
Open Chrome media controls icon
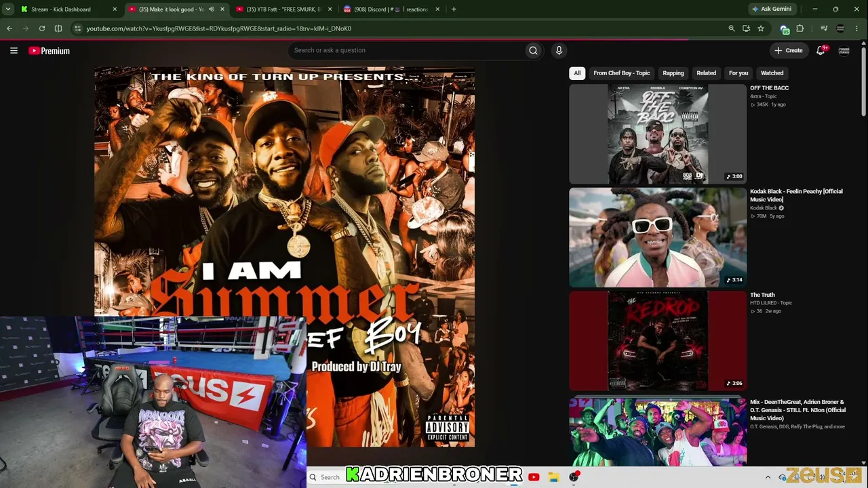point(824,28)
